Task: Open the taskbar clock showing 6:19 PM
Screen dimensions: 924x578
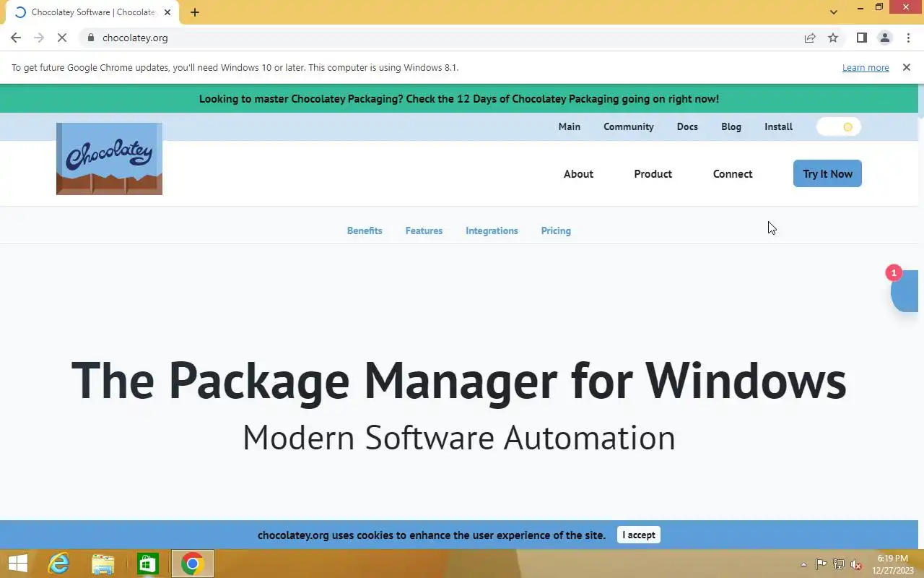Action: [x=893, y=564]
